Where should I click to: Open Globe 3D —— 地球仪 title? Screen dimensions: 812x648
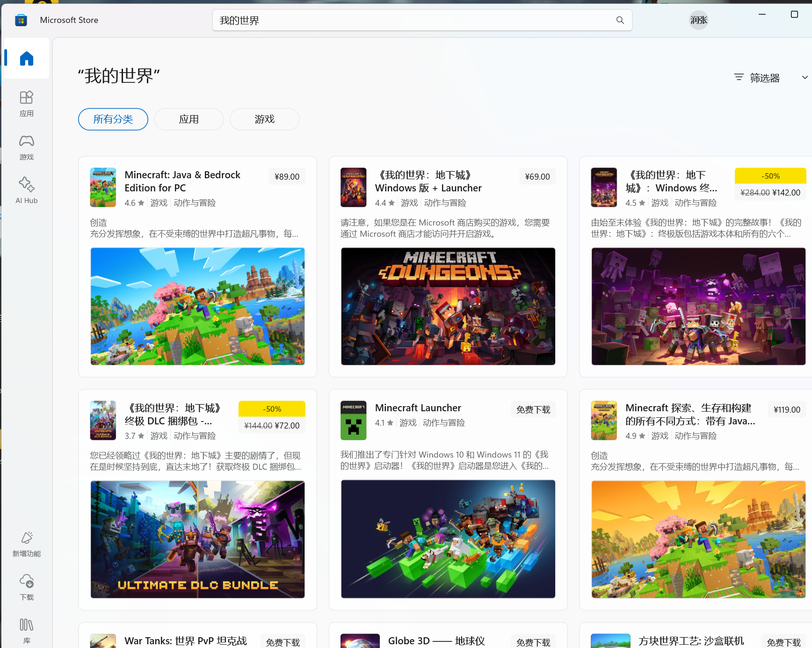(436, 641)
